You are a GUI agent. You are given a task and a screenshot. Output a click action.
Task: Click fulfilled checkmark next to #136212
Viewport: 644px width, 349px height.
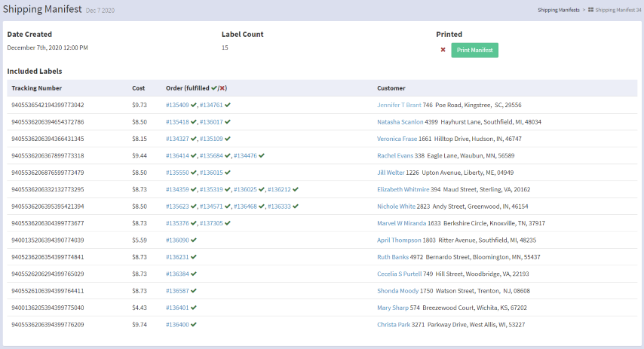pyautogui.click(x=296, y=189)
